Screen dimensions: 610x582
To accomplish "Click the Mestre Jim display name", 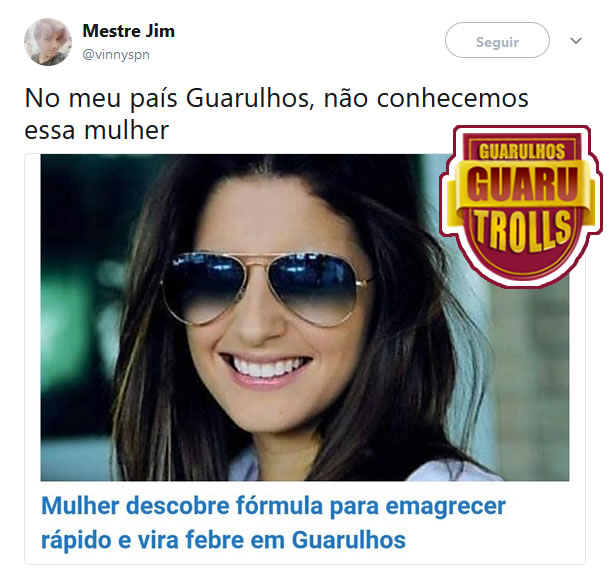I will click(129, 31).
